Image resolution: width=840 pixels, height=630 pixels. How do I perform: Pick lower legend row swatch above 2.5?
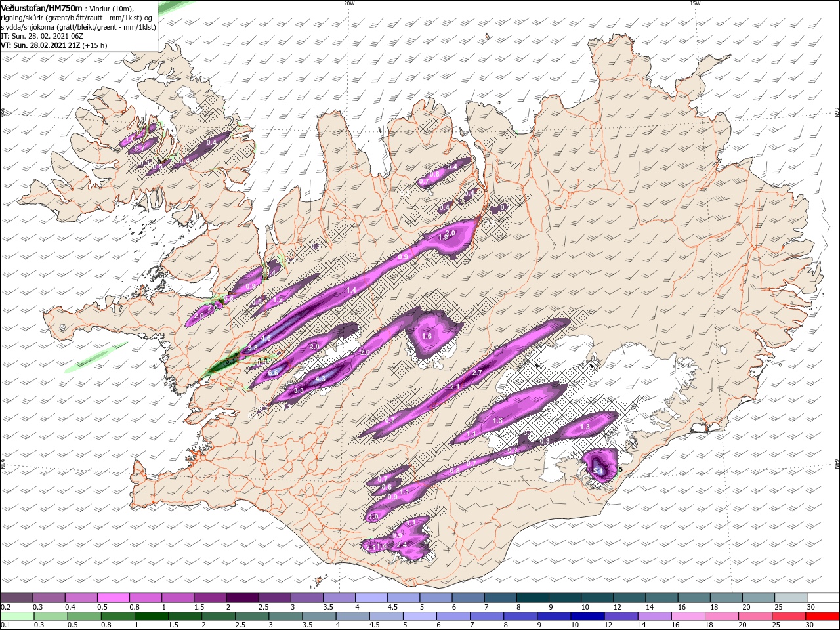[x=251, y=616]
